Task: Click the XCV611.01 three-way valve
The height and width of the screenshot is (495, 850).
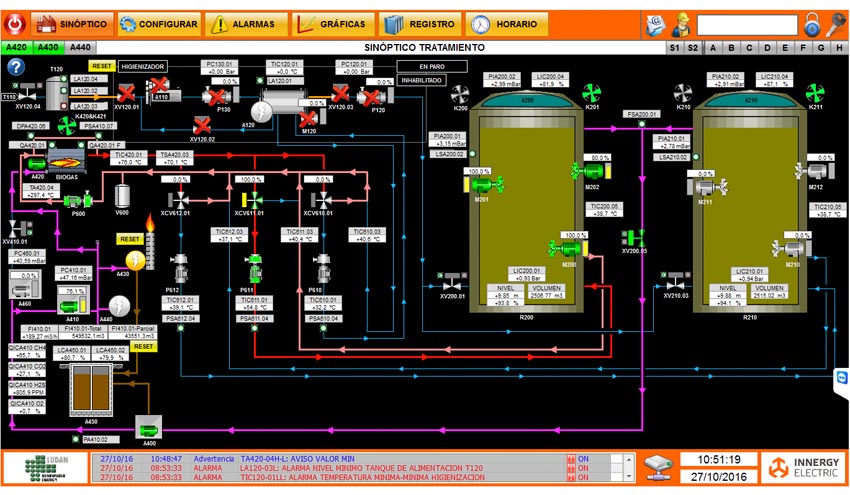Action: (x=253, y=198)
